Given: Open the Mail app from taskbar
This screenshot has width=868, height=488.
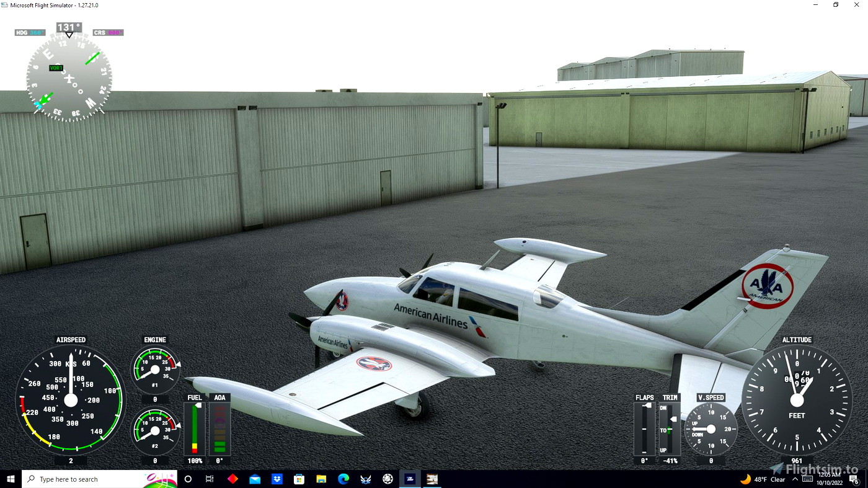Looking at the screenshot, I should click(x=255, y=479).
